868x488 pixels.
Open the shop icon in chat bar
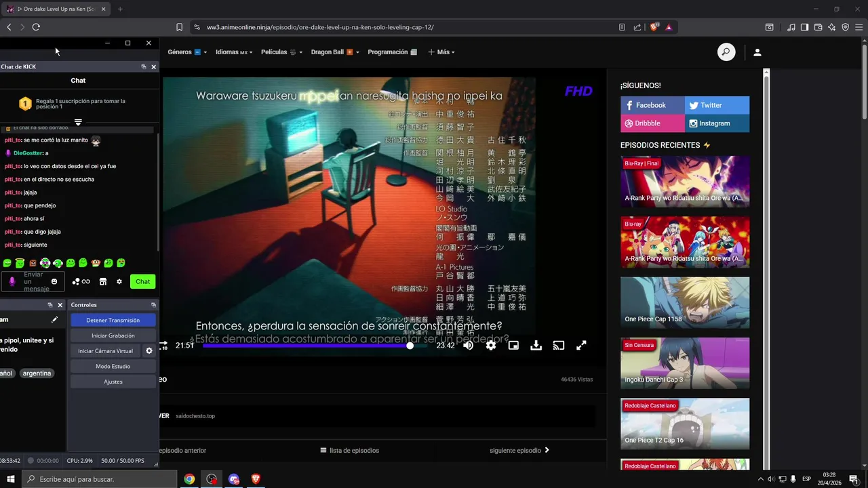(x=103, y=281)
